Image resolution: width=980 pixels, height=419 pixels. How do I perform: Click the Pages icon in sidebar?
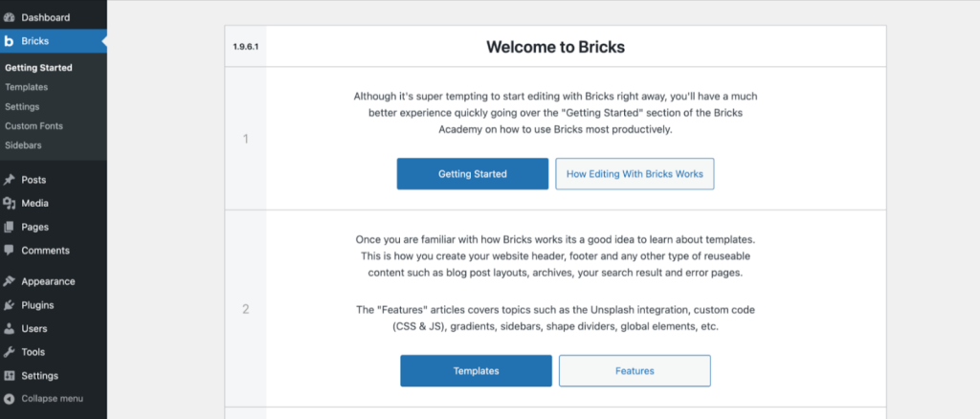pos(9,227)
